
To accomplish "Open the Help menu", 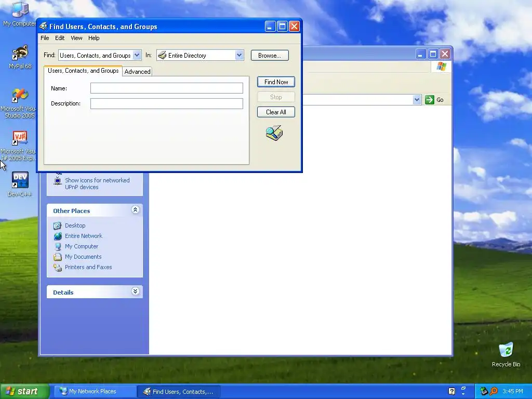I will [x=94, y=38].
